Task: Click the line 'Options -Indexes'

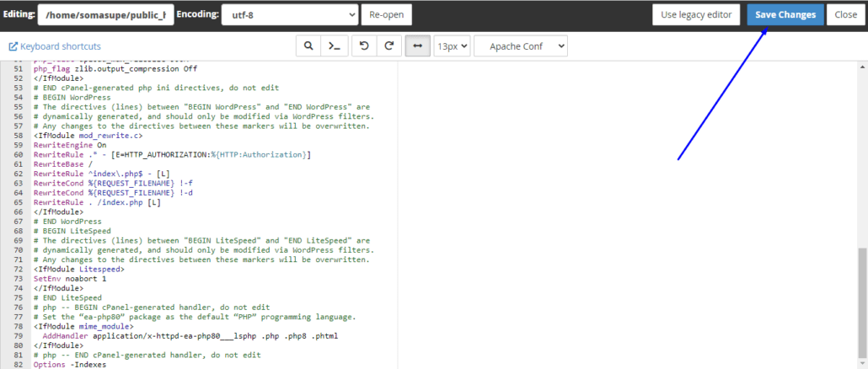Action: point(70,365)
